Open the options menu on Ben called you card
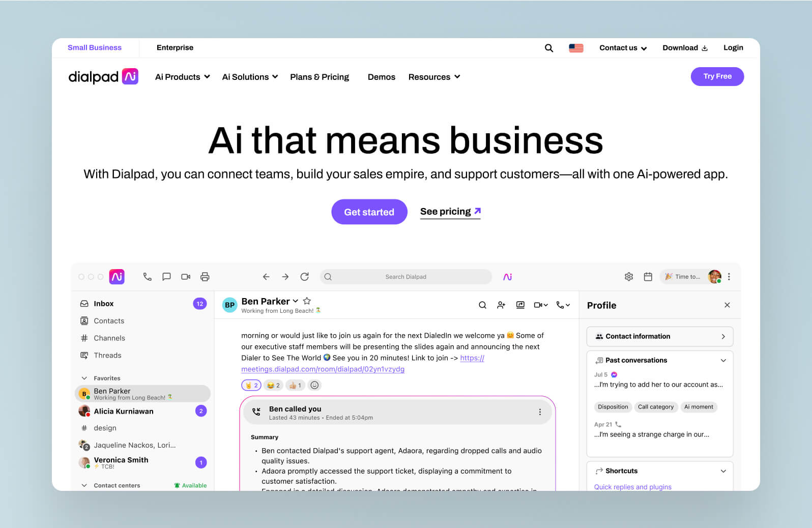Image resolution: width=812 pixels, height=528 pixels. coord(540,412)
